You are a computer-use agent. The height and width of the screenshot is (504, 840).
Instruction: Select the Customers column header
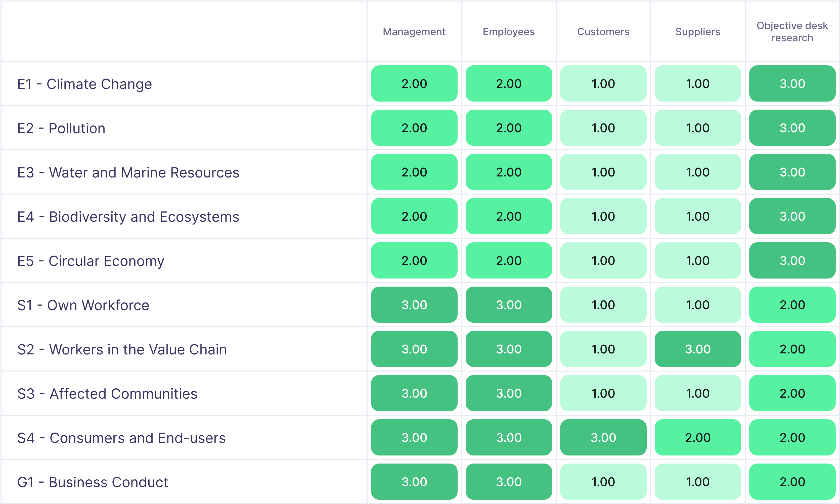pyautogui.click(x=603, y=32)
